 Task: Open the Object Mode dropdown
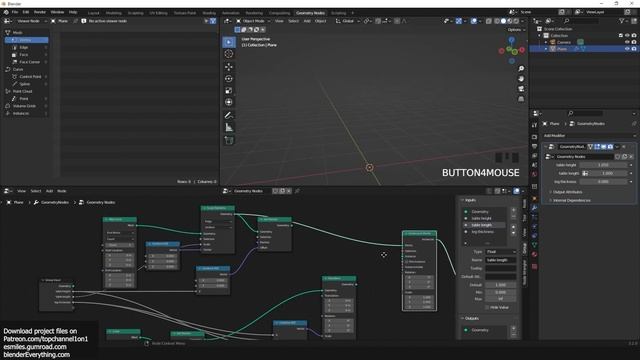click(x=253, y=21)
